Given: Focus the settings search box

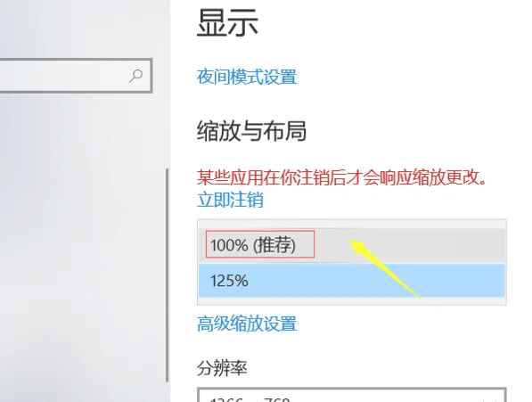Looking at the screenshot, I should pyautogui.click(x=76, y=75).
